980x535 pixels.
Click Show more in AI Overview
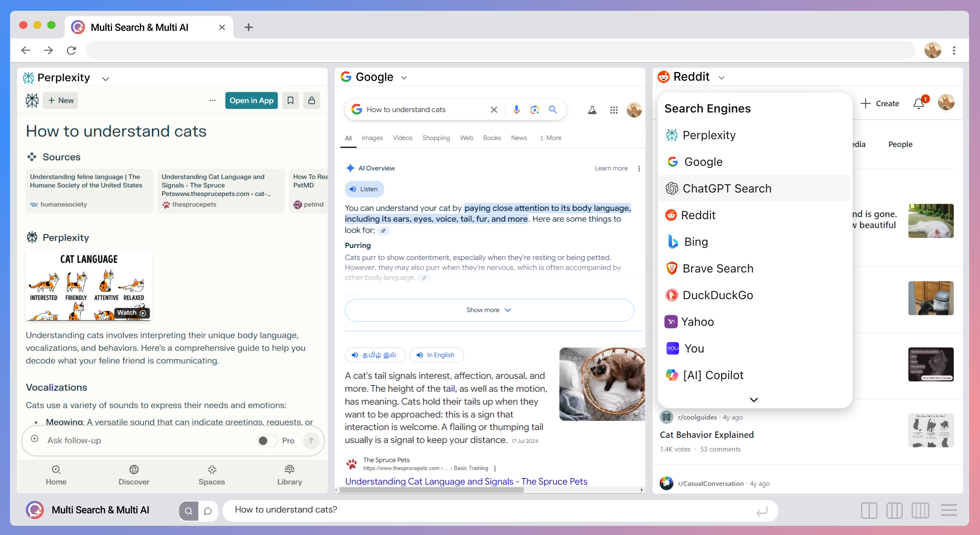pos(489,310)
